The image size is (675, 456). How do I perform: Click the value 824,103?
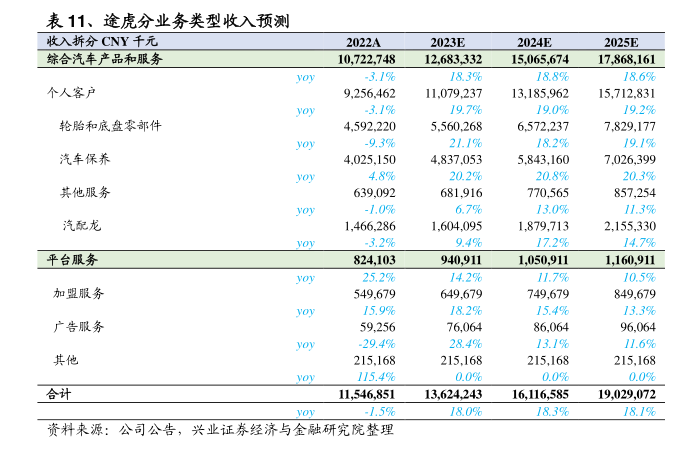pos(375,260)
